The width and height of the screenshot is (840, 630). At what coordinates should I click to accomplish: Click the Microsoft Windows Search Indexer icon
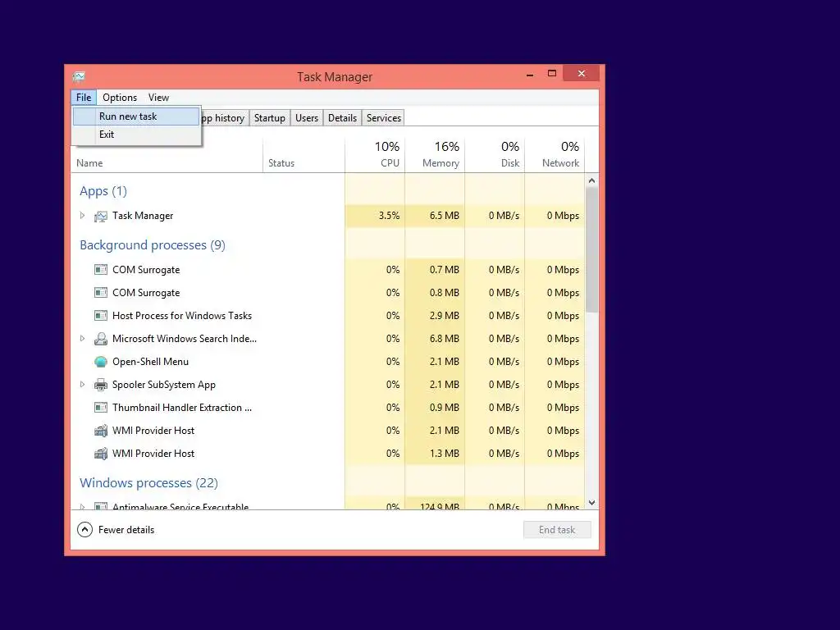coord(101,339)
